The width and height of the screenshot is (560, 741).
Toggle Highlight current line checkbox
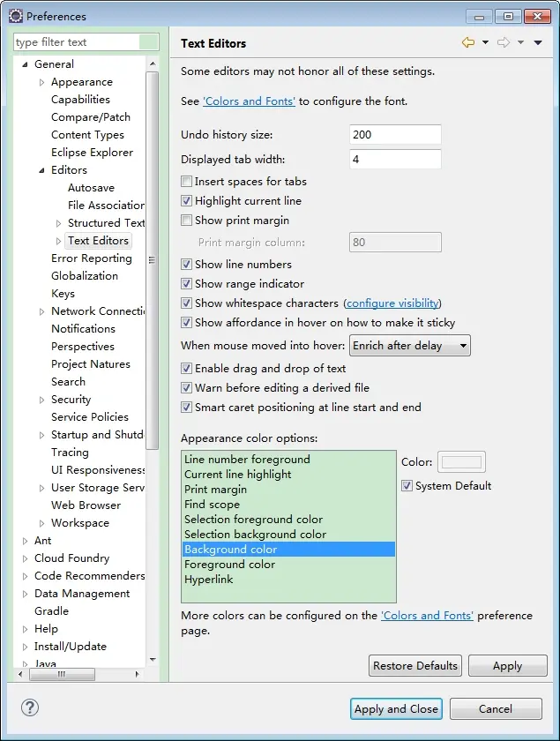(187, 201)
